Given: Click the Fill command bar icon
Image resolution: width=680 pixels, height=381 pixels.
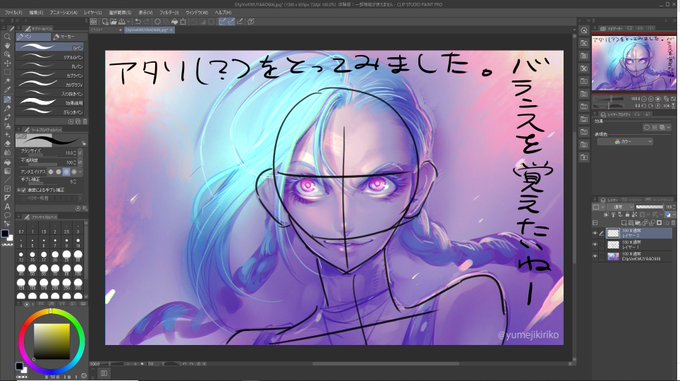Looking at the screenshot, I should click(x=174, y=21).
